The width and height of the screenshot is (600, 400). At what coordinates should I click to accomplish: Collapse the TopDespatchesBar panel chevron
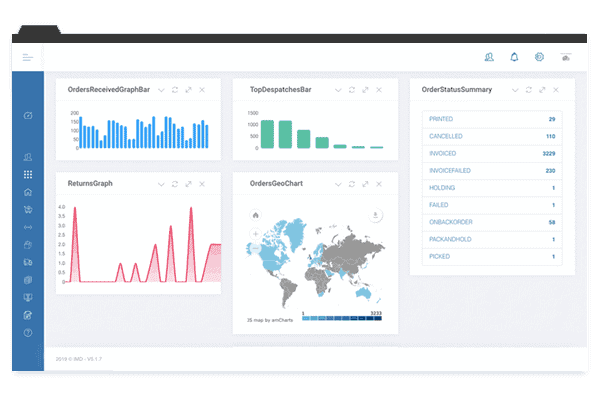tap(338, 90)
